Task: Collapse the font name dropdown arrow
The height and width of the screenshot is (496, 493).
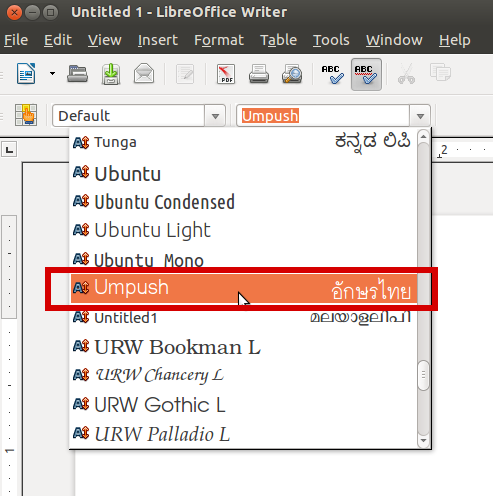Action: [x=420, y=116]
